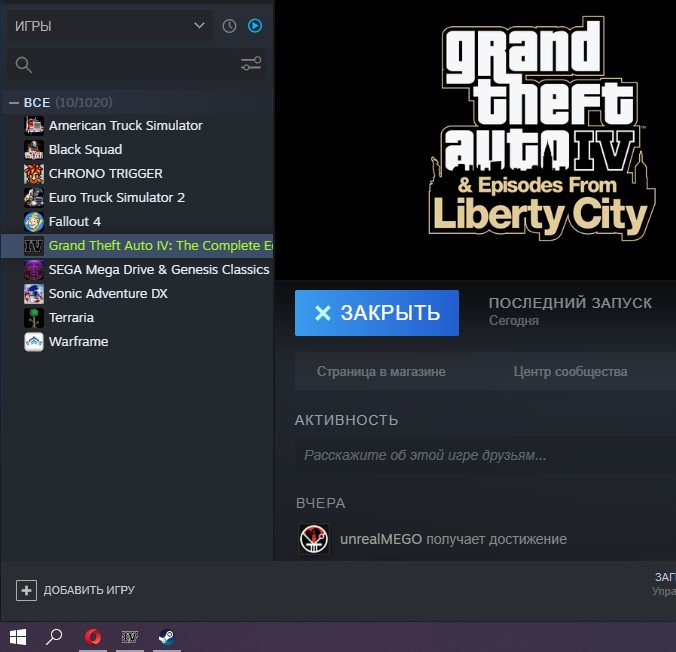Switch to GTA IV taskbar window

point(130,637)
